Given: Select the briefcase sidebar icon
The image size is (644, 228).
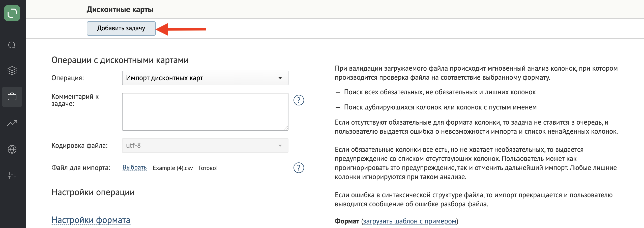Looking at the screenshot, I should pos(12,97).
